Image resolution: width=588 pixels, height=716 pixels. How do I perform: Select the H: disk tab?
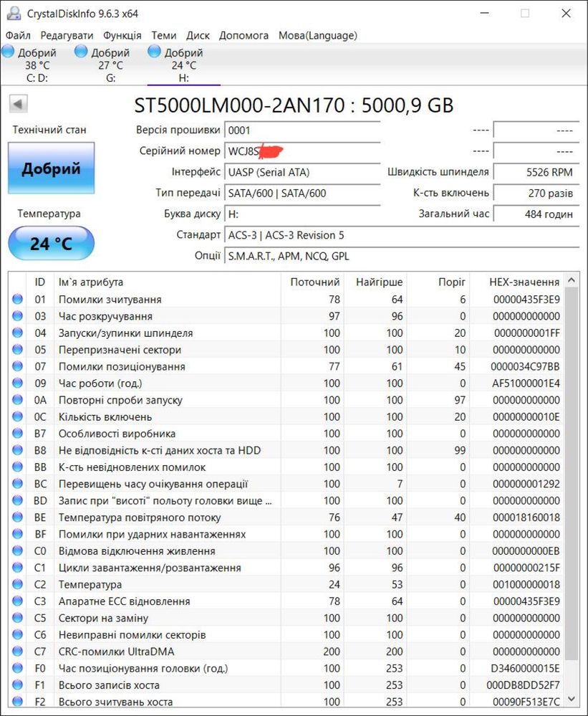184,65
